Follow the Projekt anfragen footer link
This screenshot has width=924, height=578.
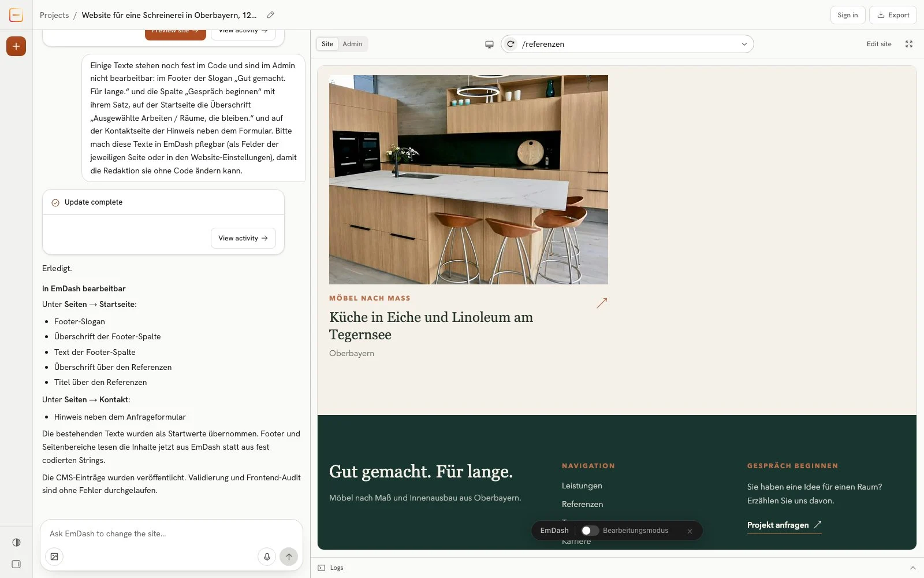(784, 525)
